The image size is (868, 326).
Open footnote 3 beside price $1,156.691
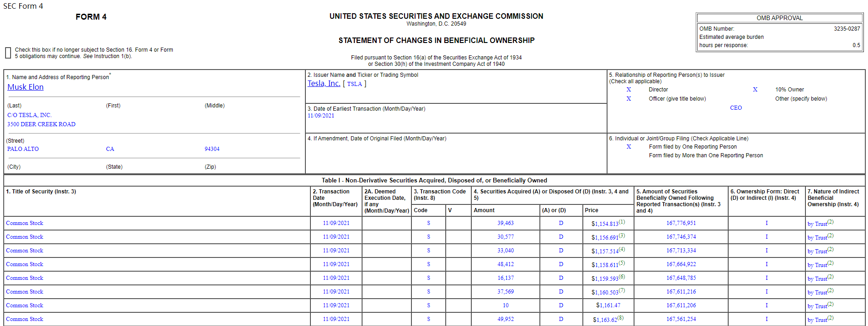point(622,235)
